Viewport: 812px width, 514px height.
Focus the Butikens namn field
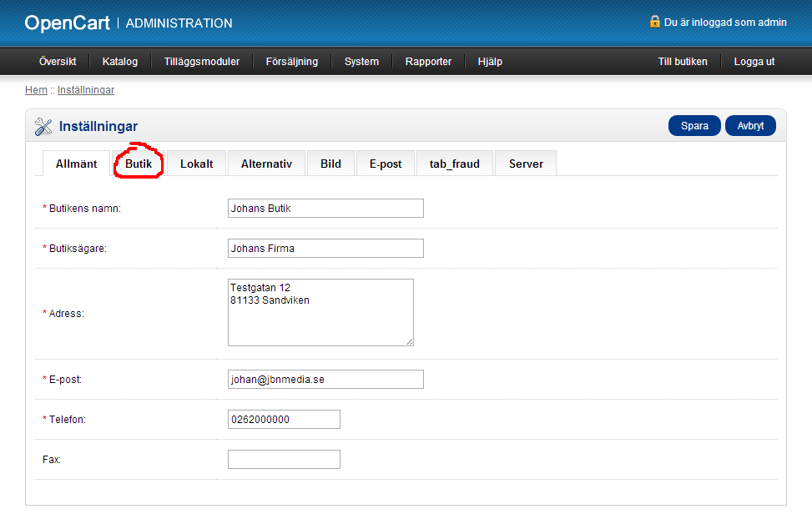325,208
